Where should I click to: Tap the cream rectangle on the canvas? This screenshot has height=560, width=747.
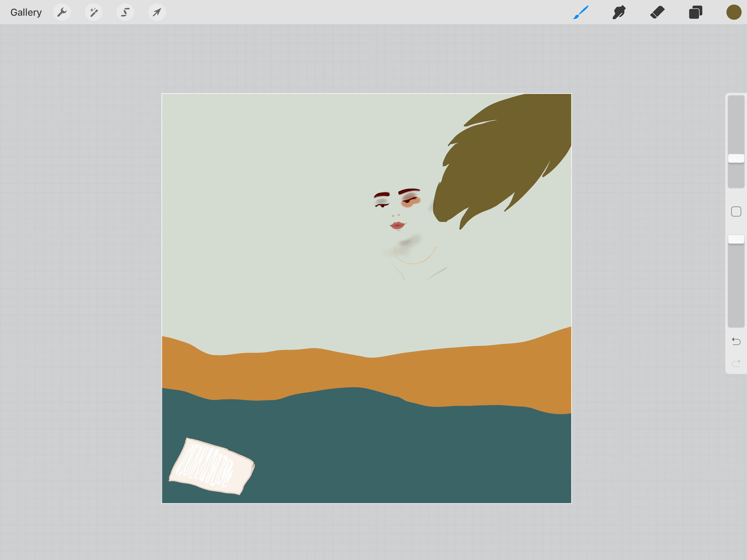pos(212,466)
